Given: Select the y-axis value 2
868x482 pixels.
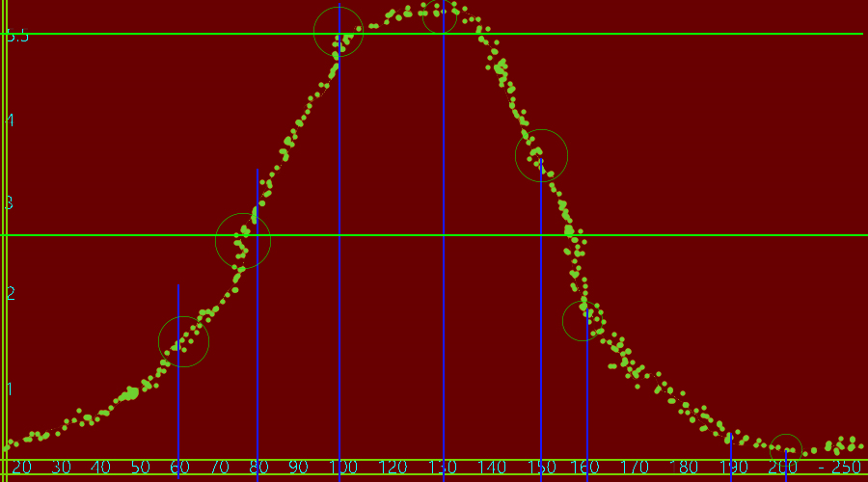Looking at the screenshot, I should pyautogui.click(x=11, y=293).
